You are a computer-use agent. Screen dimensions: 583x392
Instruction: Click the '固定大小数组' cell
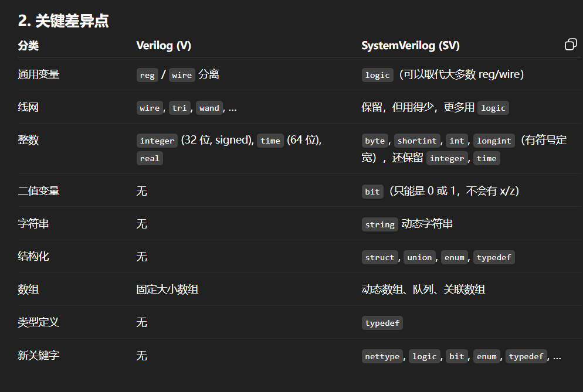click(167, 289)
